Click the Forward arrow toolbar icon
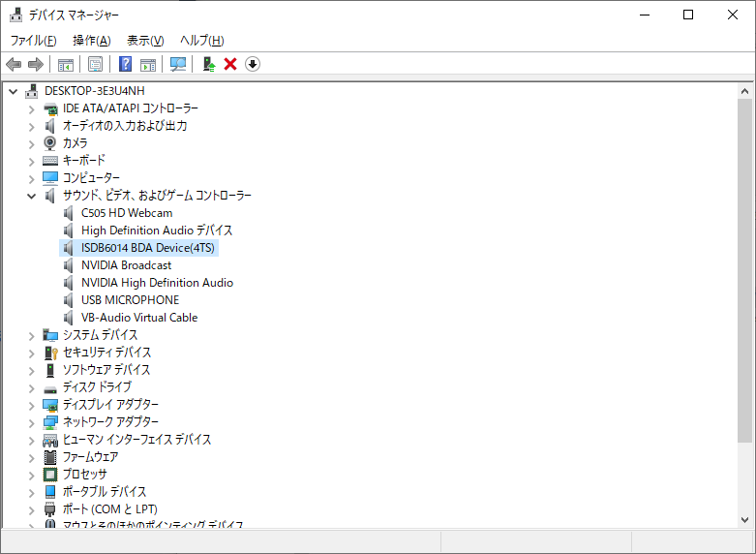 click(36, 64)
